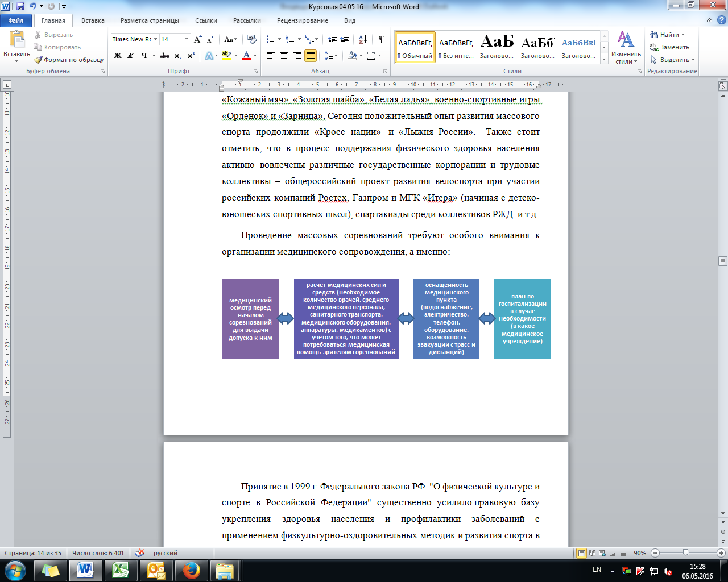Screen dimensions: 728x582
Task: Click the Undo arrow in Quick Access toolbar
Action: pos(33,6)
